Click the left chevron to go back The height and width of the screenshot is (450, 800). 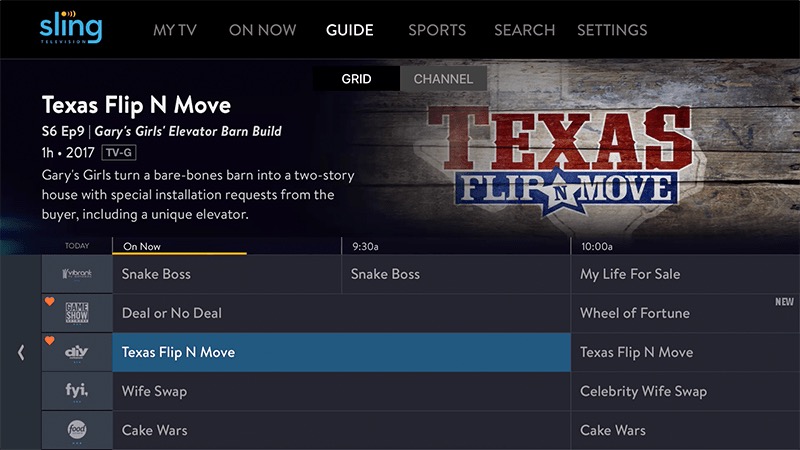click(21, 352)
